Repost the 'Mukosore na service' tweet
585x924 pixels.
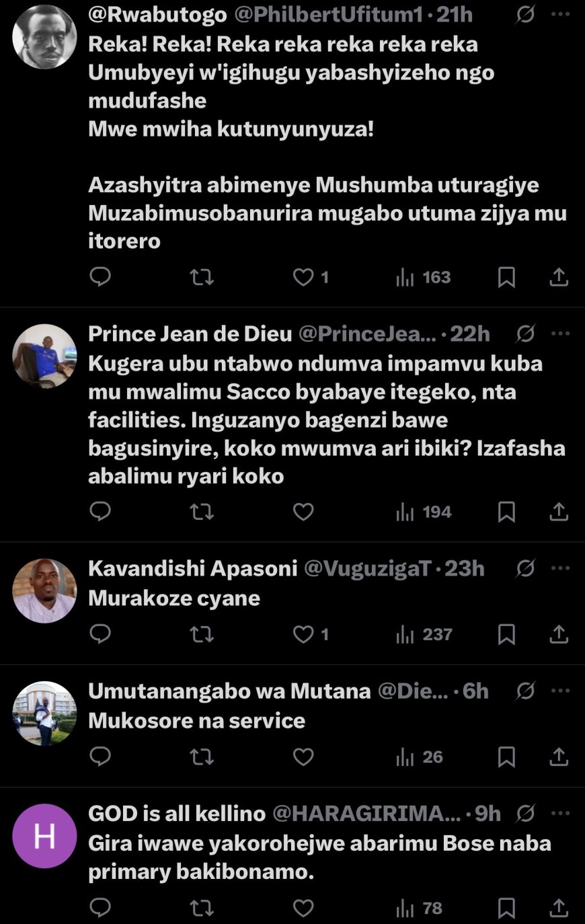point(202,757)
